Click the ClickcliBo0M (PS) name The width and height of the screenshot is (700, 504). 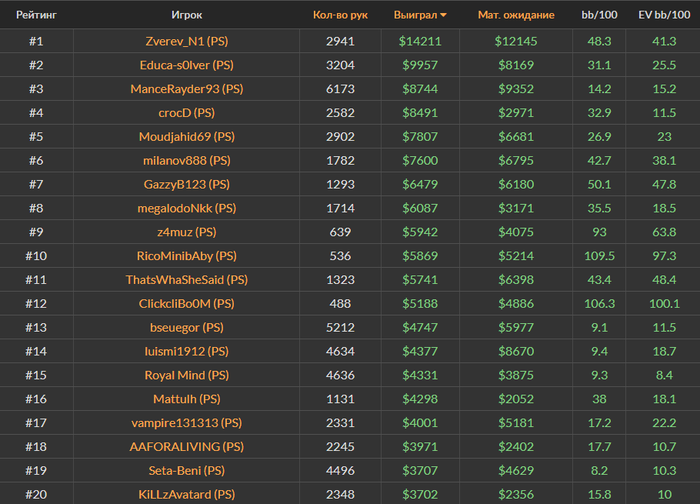click(187, 304)
